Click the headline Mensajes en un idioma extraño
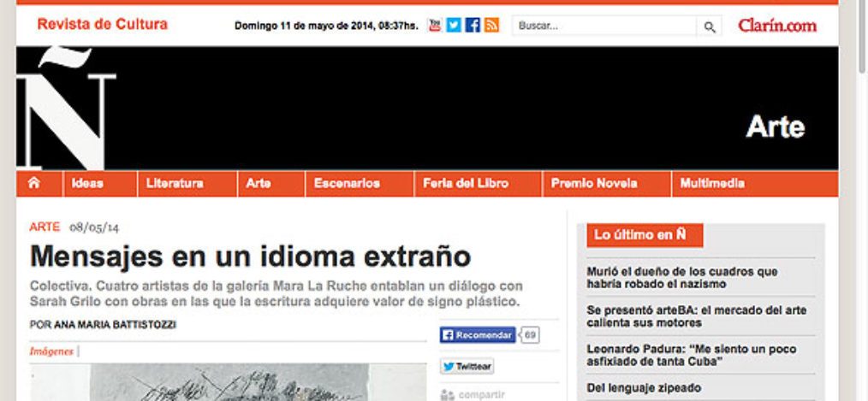 (250, 257)
